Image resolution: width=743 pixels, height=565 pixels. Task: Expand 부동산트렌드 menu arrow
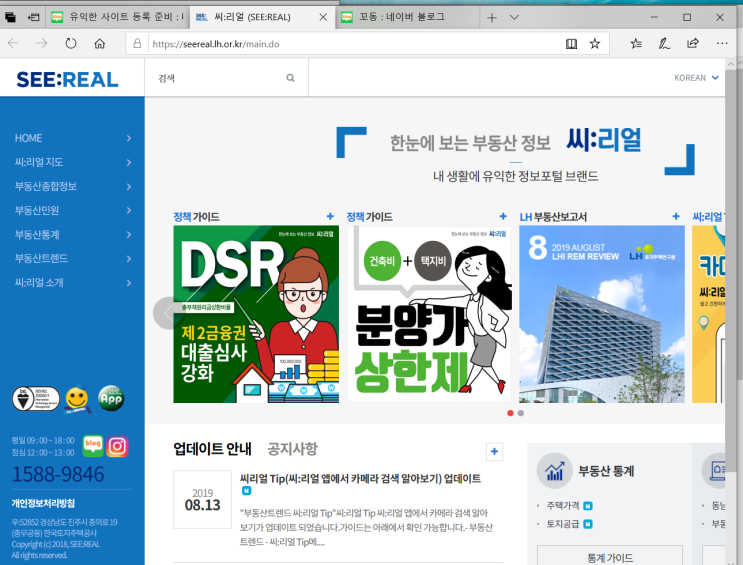point(129,259)
